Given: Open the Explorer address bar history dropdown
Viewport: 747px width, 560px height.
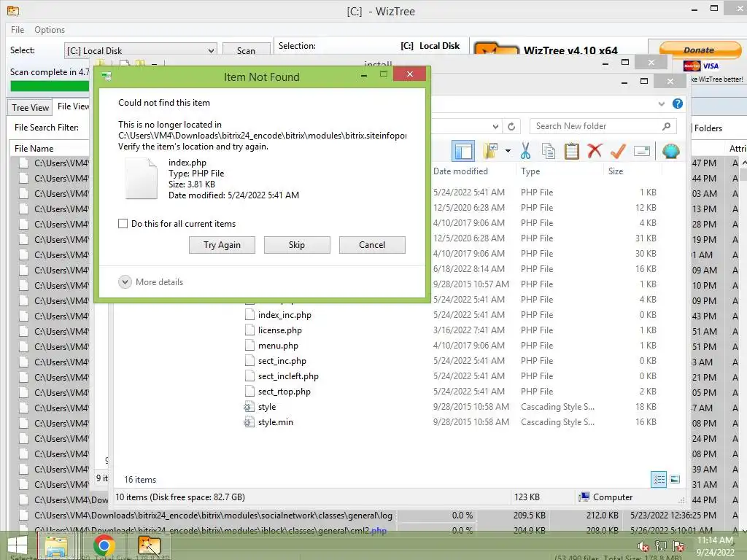Looking at the screenshot, I should point(495,126).
